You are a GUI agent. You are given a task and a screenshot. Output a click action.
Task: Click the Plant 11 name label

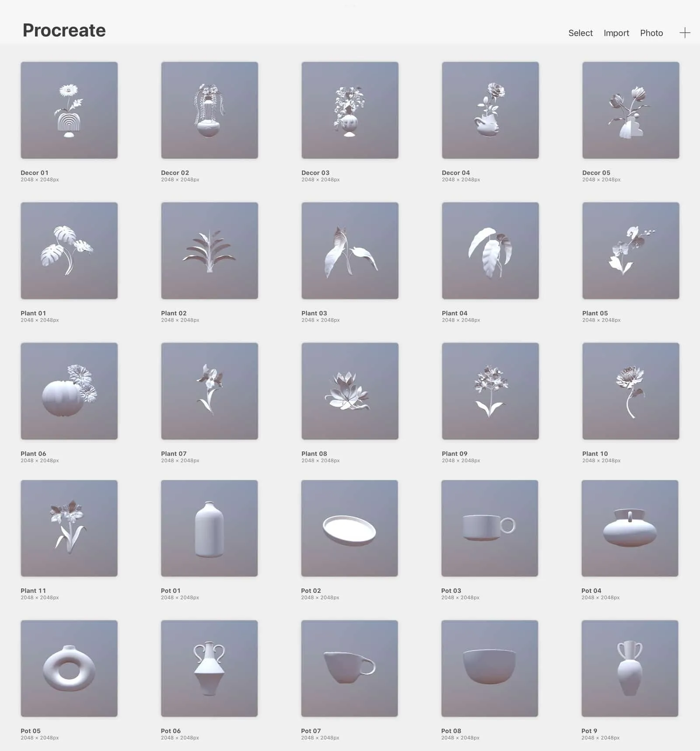(x=33, y=591)
